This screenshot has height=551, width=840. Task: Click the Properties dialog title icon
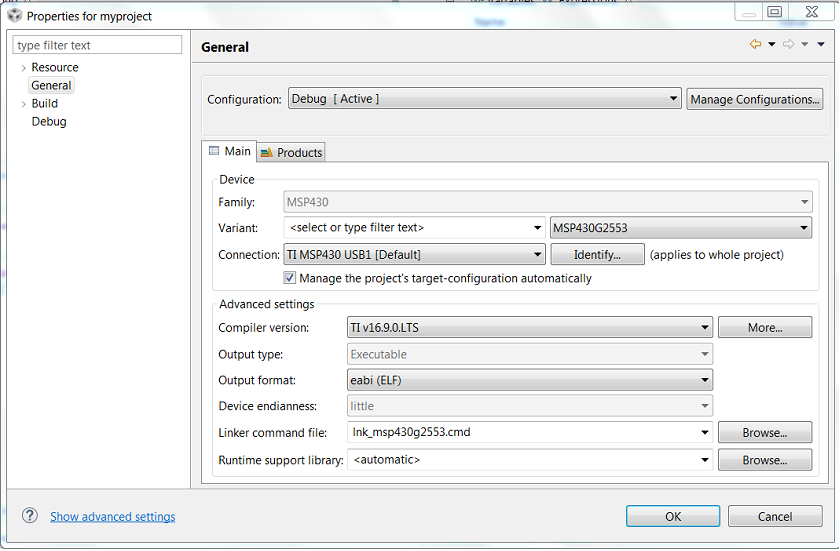[14, 16]
